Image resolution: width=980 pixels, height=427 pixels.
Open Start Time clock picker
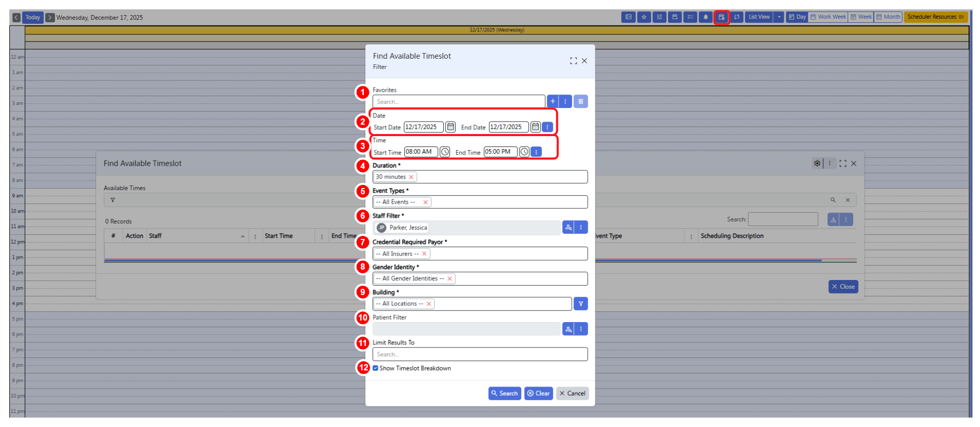click(445, 152)
